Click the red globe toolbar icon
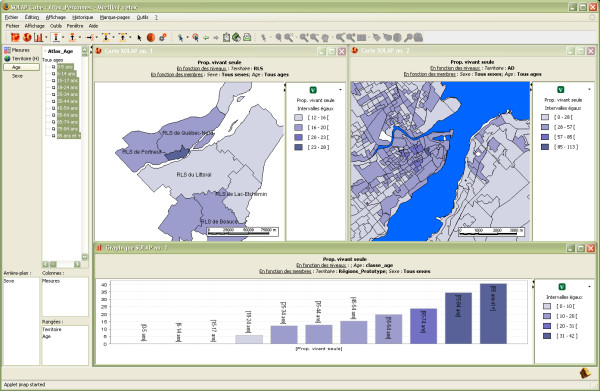This screenshot has height=391, width=600. click(151, 37)
